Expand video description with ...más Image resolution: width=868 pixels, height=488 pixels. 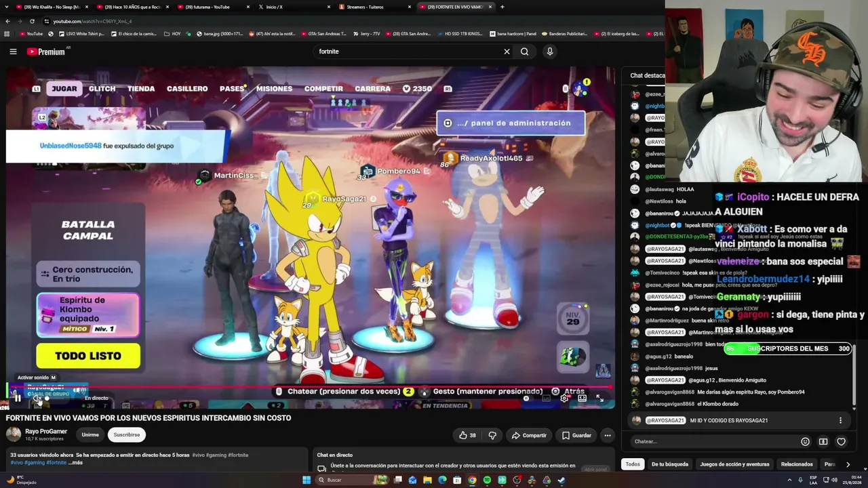coord(75,463)
